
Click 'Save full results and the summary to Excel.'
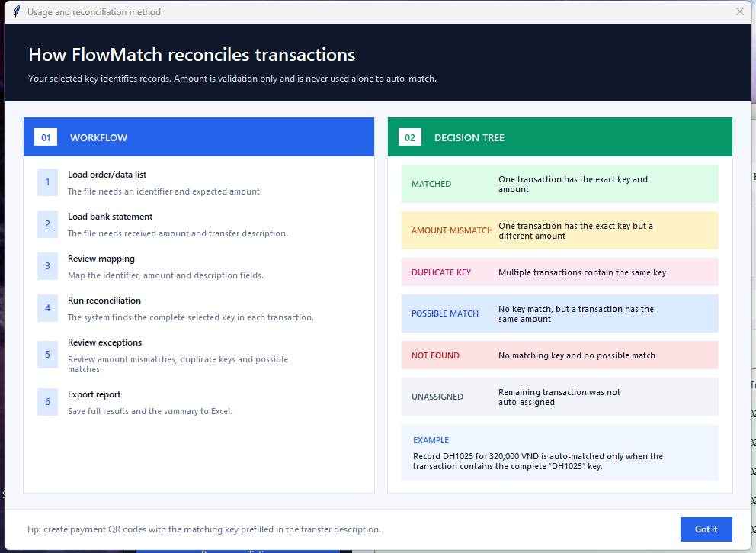(150, 411)
